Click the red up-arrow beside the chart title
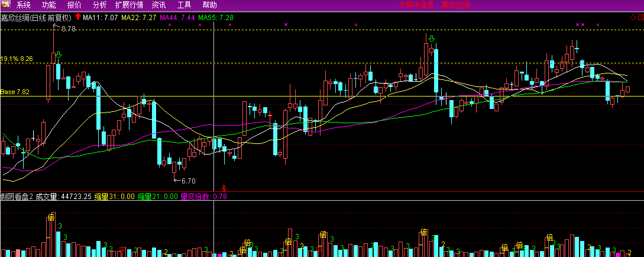Image resolution: width=644 pixels, height=257 pixels. click(78, 17)
